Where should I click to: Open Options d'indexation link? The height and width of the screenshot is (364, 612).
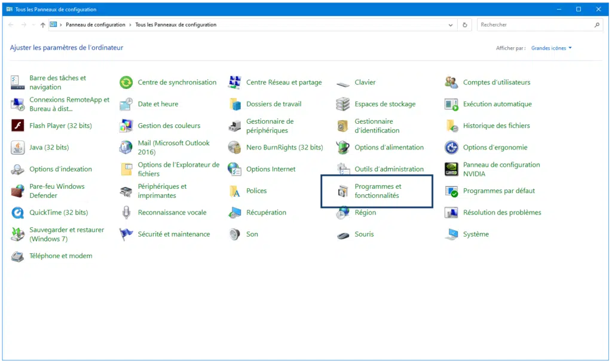tap(60, 169)
